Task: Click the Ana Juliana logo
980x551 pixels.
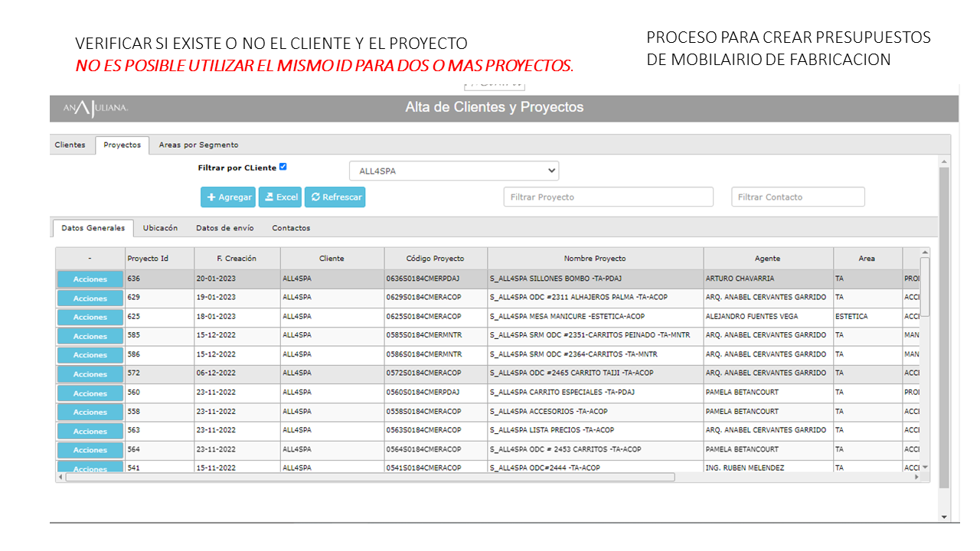Action: [x=96, y=109]
